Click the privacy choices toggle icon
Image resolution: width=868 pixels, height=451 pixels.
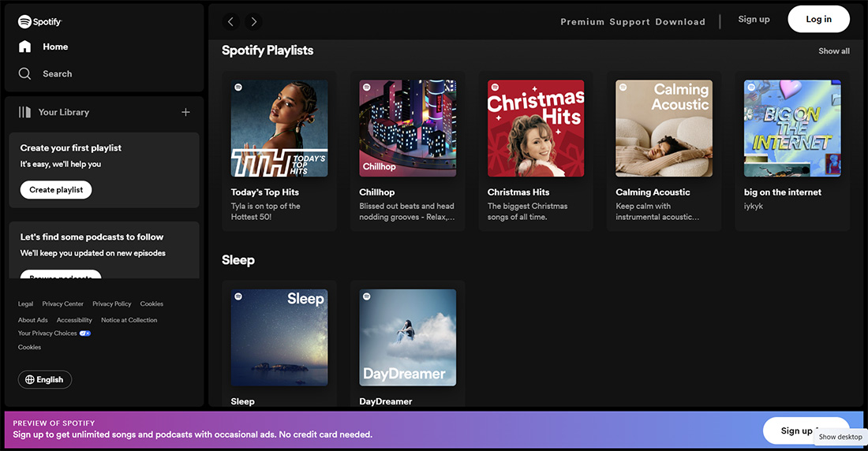click(x=84, y=334)
